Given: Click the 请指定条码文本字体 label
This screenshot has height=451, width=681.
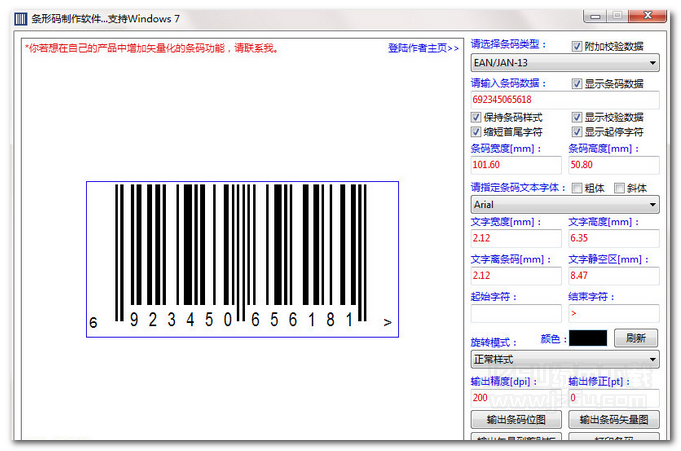Looking at the screenshot, I should pos(519,188).
